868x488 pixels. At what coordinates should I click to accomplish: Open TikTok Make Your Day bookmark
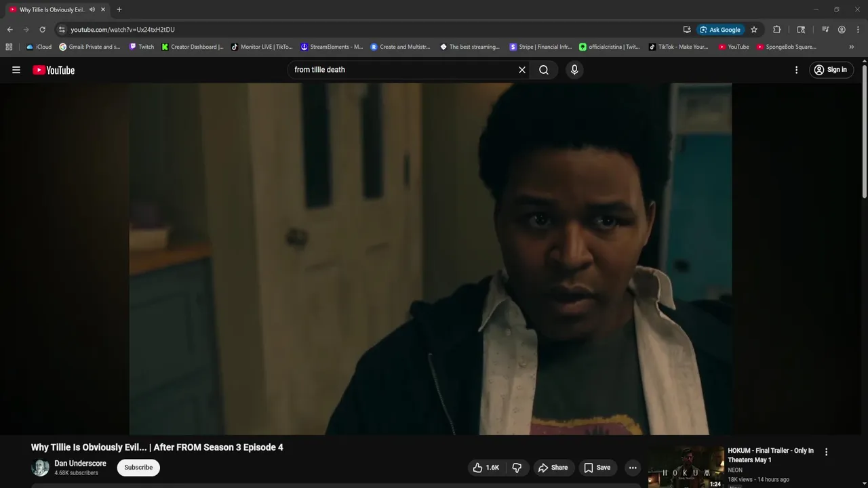coord(679,47)
